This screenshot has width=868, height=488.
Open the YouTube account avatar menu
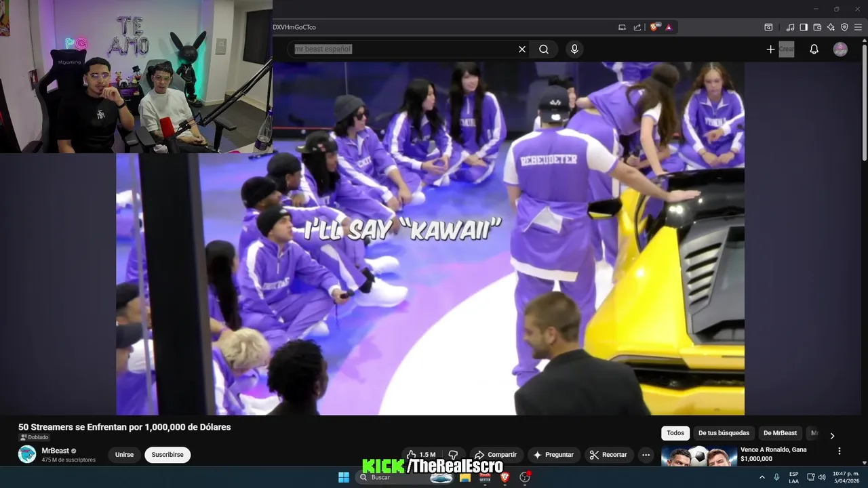click(840, 49)
